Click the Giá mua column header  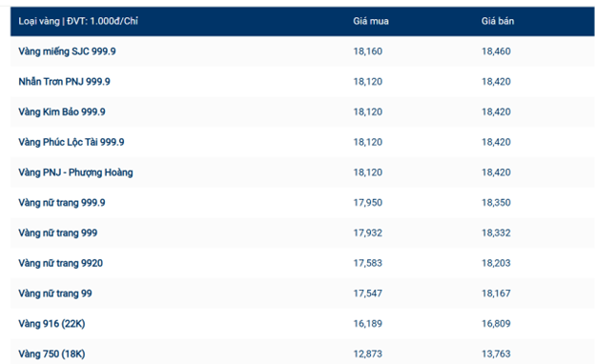point(371,21)
